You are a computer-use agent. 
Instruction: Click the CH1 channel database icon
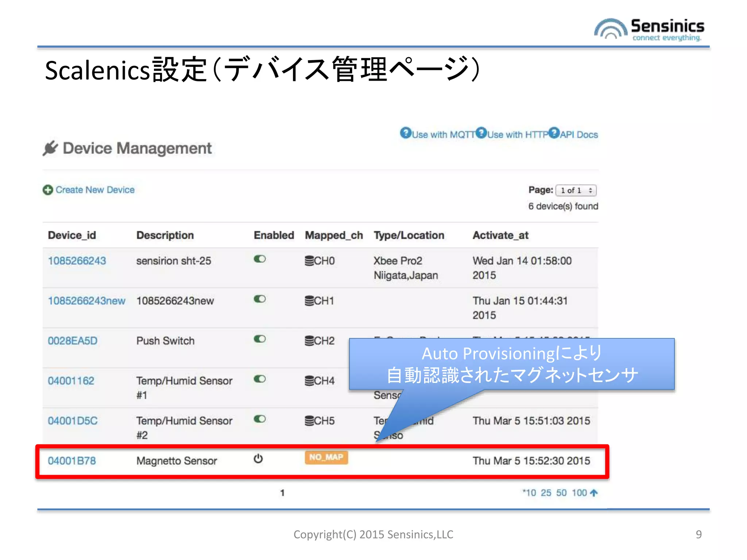click(x=309, y=301)
